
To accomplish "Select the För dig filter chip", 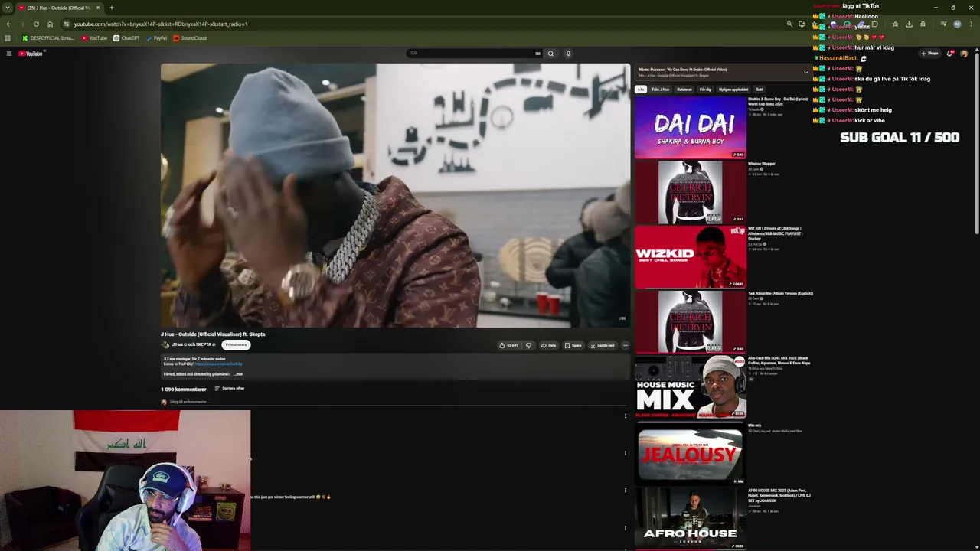I will [x=705, y=90].
